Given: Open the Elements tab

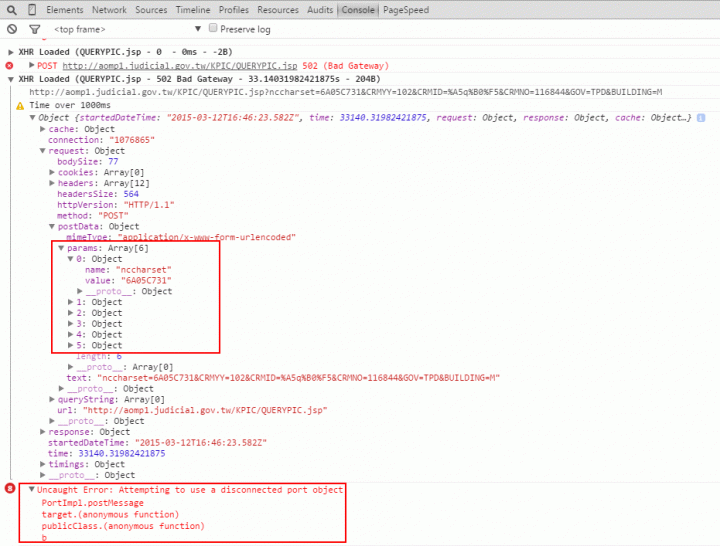Looking at the screenshot, I should [65, 9].
